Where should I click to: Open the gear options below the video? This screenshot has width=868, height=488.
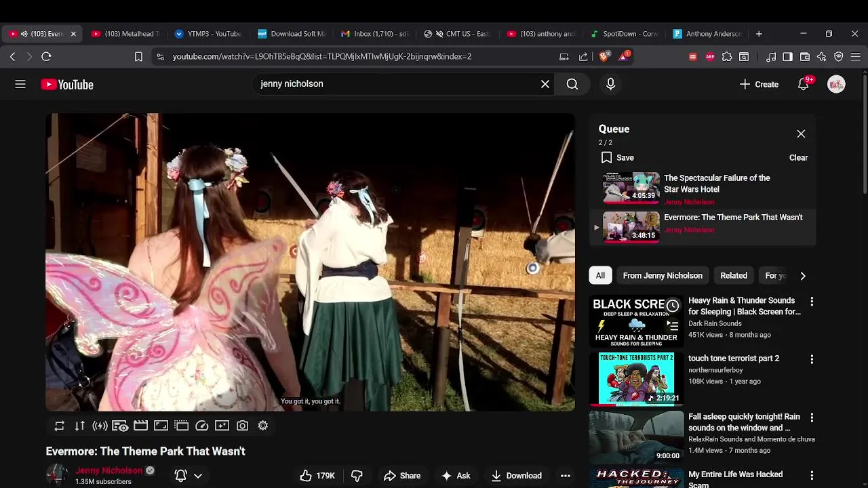[262, 426]
